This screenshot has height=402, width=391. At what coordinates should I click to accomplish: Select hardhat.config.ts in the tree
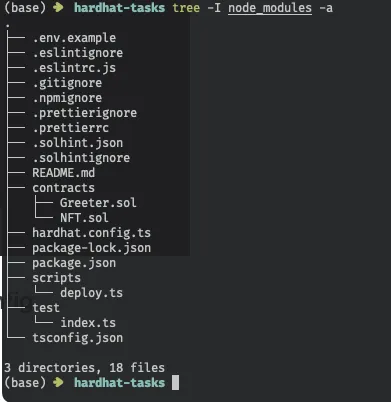click(91, 233)
